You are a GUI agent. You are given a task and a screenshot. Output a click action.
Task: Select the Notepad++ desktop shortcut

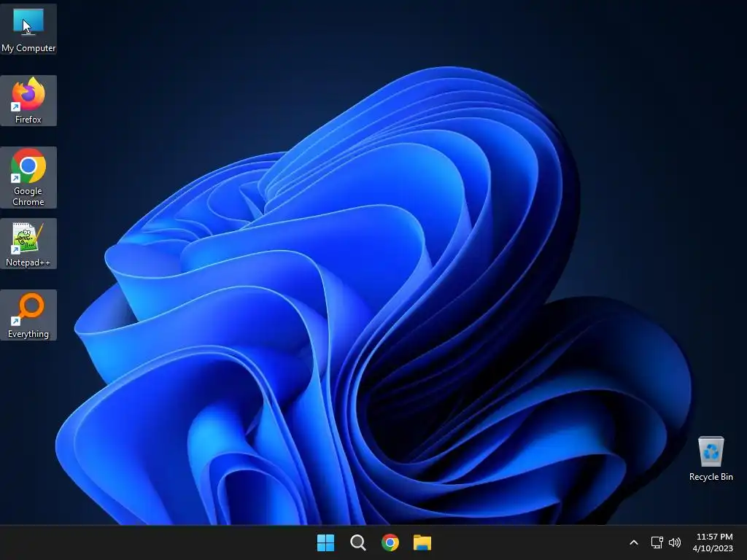(x=28, y=244)
